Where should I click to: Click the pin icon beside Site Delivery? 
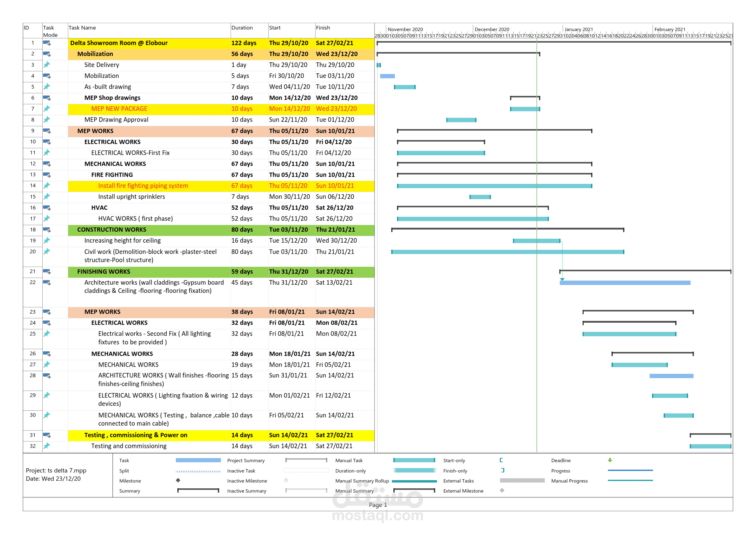click(x=47, y=65)
